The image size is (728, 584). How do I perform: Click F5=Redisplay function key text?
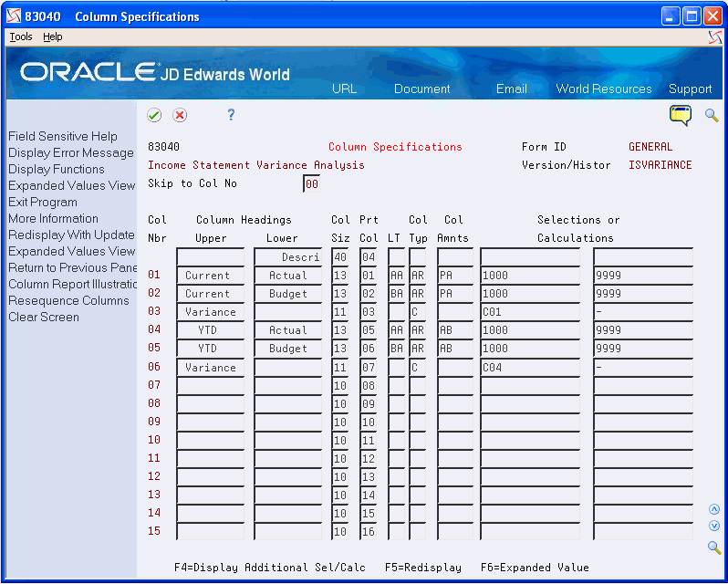pos(423,568)
